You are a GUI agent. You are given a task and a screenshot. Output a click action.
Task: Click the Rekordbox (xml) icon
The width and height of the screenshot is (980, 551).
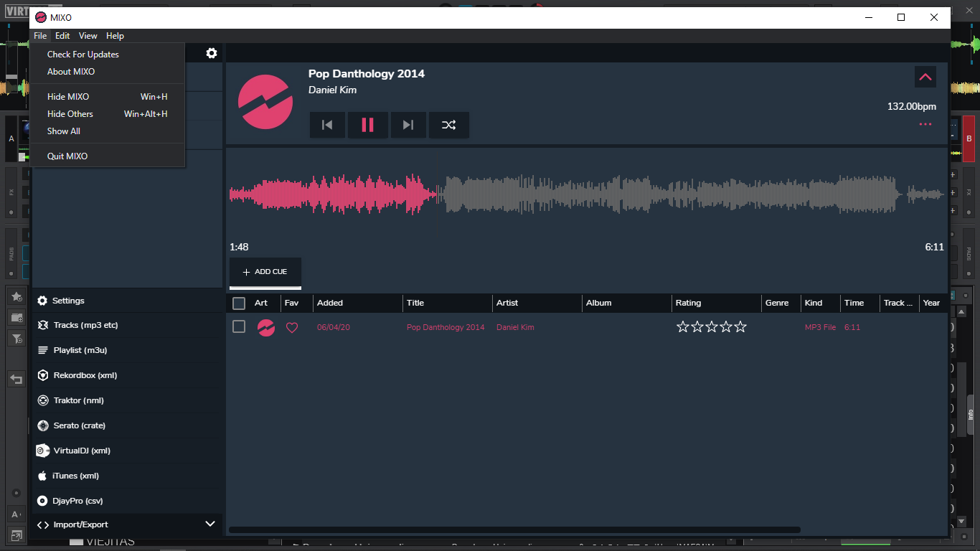(43, 375)
